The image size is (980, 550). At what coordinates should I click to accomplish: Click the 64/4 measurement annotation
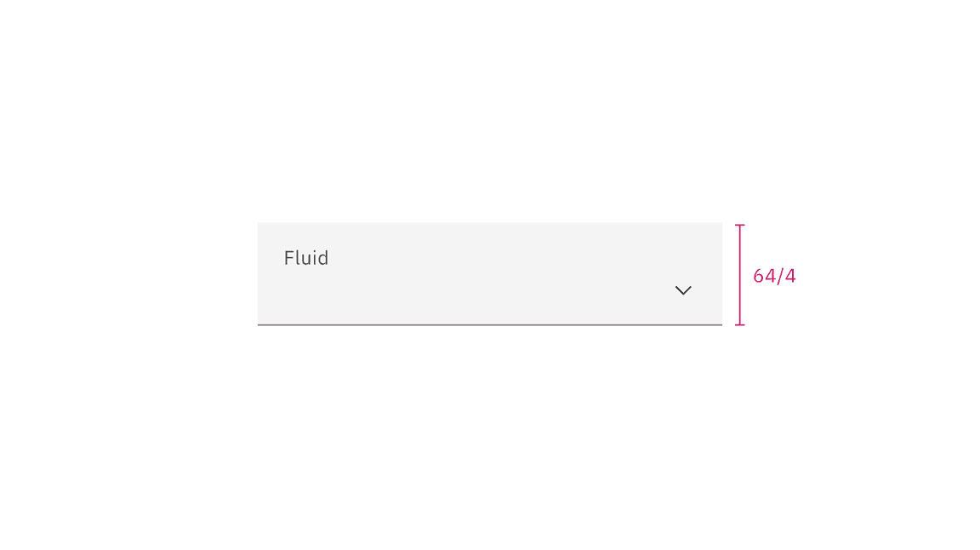click(773, 275)
